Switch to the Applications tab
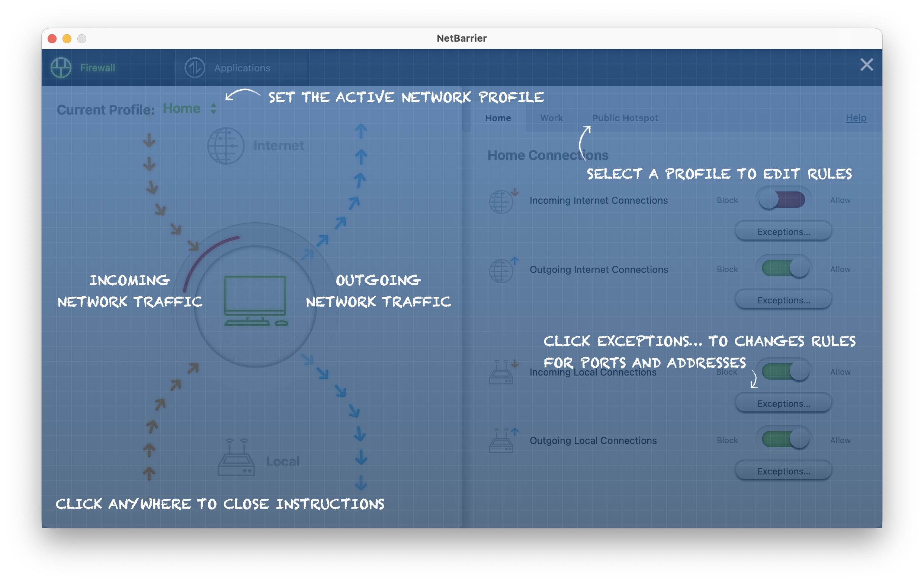The width and height of the screenshot is (924, 583). 242,68
